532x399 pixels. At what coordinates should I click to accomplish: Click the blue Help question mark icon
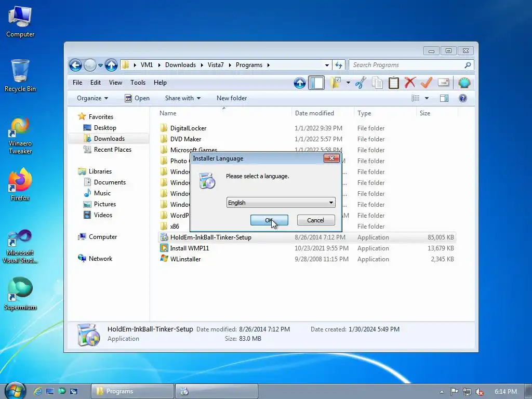pyautogui.click(x=463, y=98)
